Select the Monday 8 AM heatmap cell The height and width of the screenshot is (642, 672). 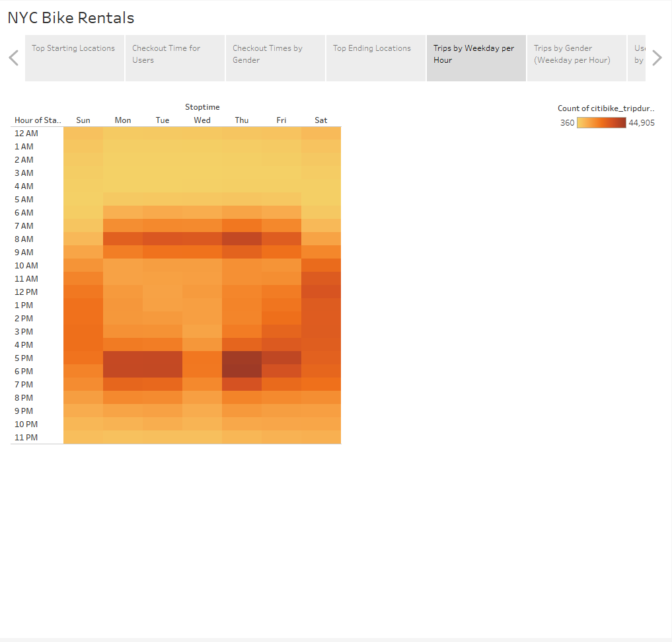click(x=123, y=239)
